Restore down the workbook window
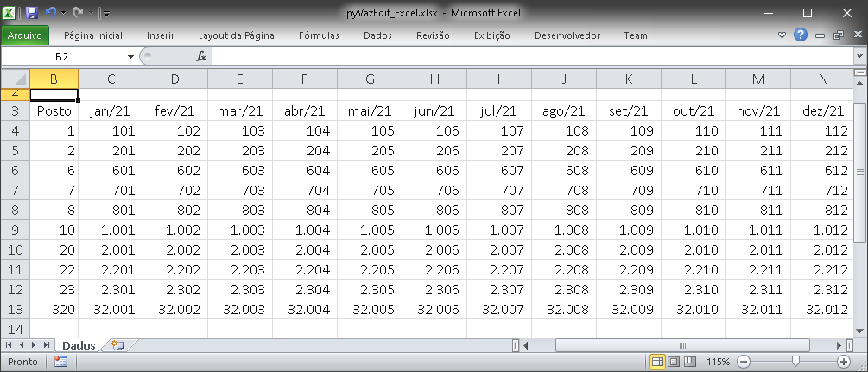The width and height of the screenshot is (868, 372). pyautogui.click(x=838, y=35)
